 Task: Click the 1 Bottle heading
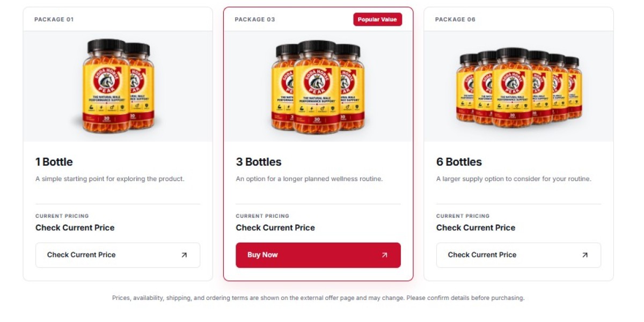pyautogui.click(x=54, y=162)
